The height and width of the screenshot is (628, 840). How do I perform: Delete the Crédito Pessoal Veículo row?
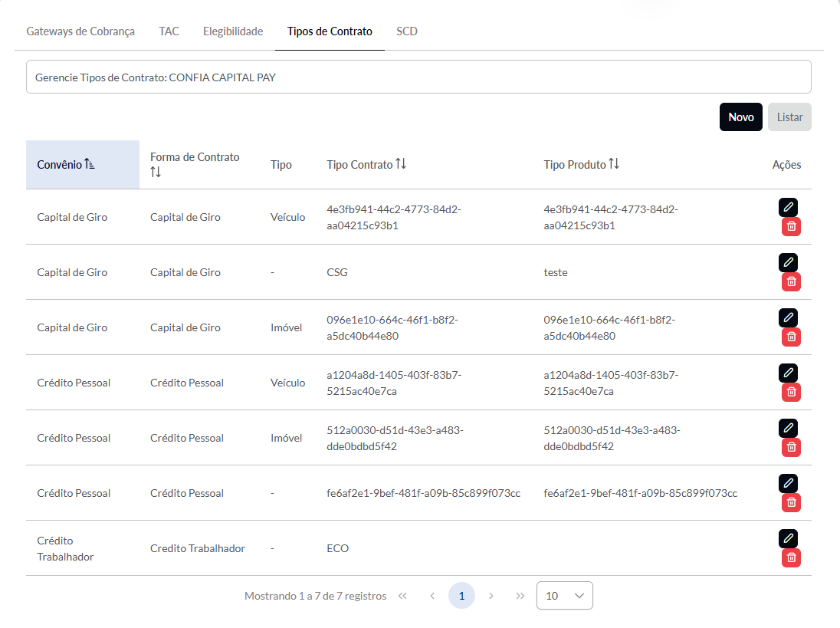pos(791,393)
